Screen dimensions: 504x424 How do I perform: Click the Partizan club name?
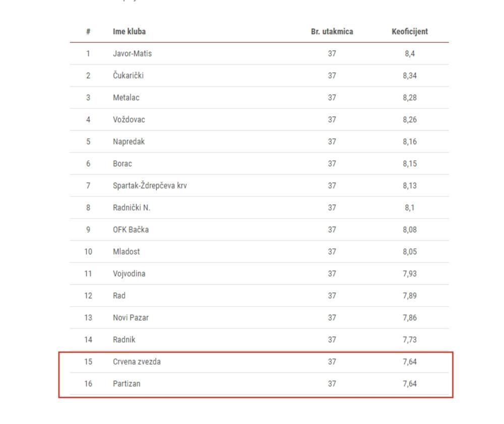tap(127, 384)
